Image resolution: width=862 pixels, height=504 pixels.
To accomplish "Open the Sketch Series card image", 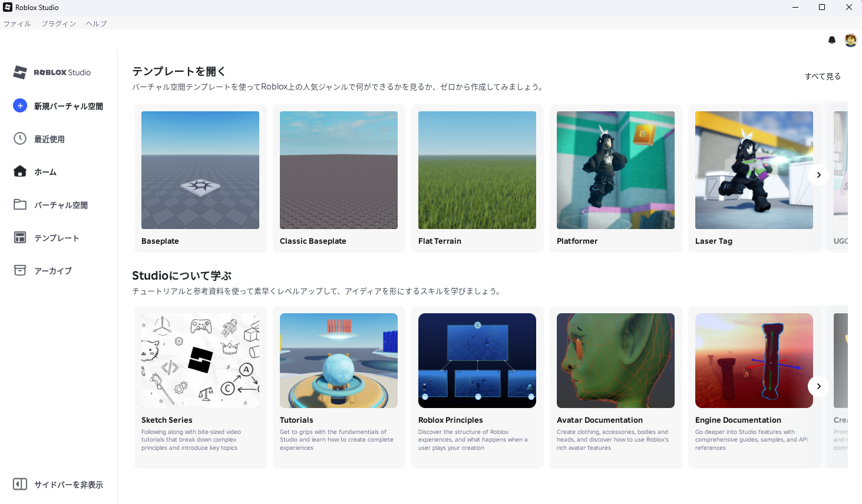I will coord(200,360).
